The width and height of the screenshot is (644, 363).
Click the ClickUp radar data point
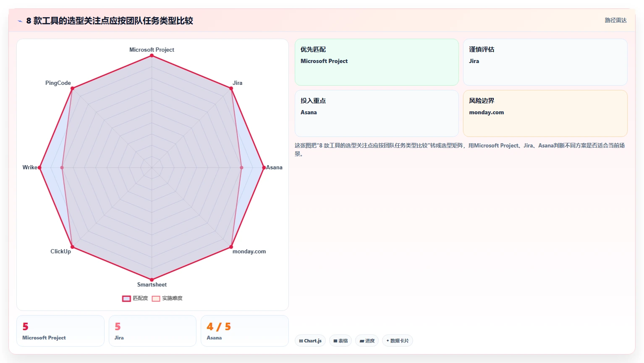point(72,247)
